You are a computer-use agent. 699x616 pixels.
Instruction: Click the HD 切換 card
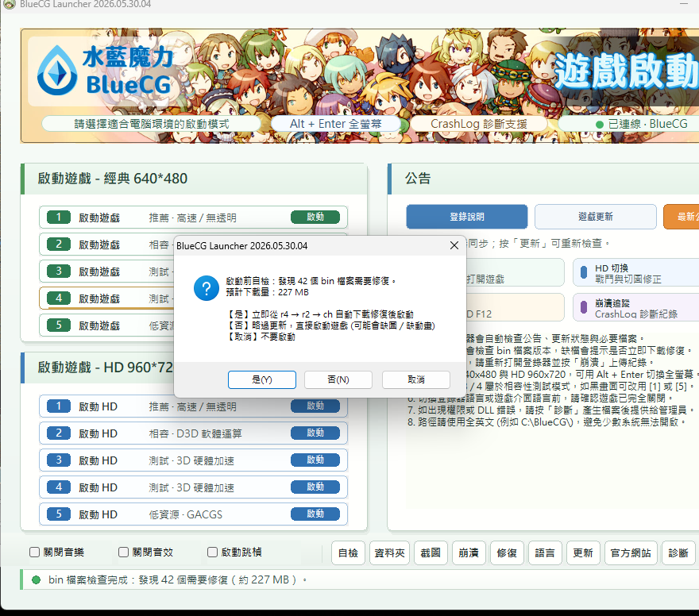tap(635, 272)
